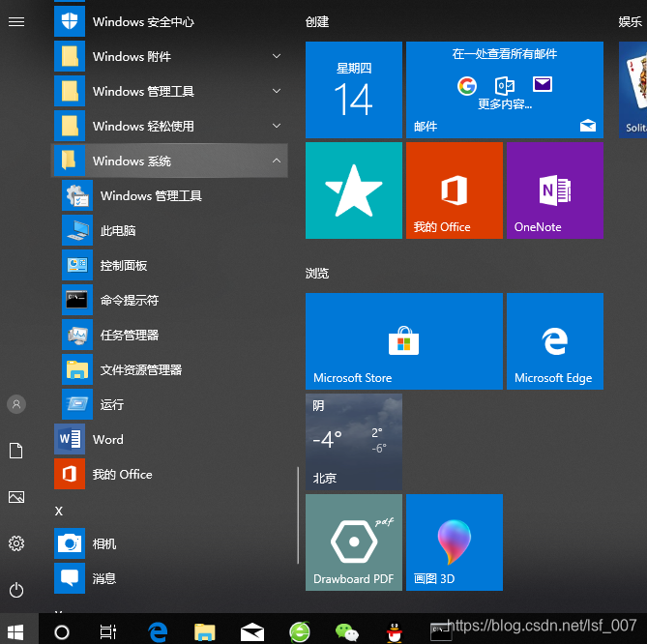Open Windows 安全中心 shield icon
The height and width of the screenshot is (644, 647).
click(x=70, y=21)
